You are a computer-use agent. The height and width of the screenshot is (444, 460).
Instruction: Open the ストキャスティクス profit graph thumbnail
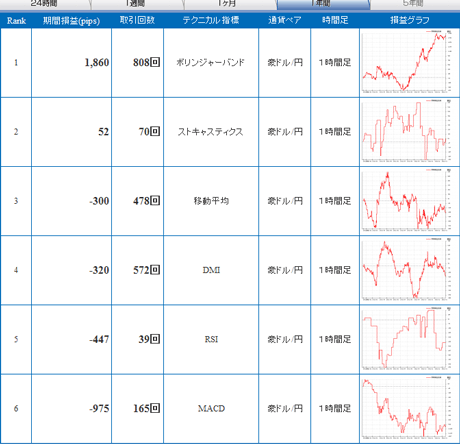point(407,131)
